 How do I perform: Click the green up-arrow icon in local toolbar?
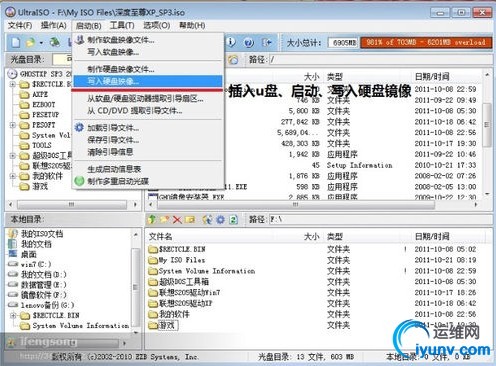pyautogui.click(x=152, y=219)
